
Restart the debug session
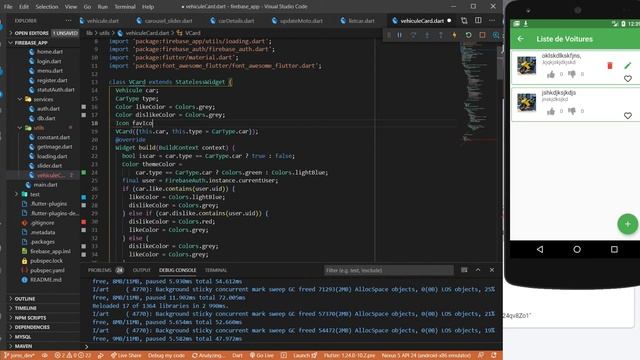coord(468,35)
